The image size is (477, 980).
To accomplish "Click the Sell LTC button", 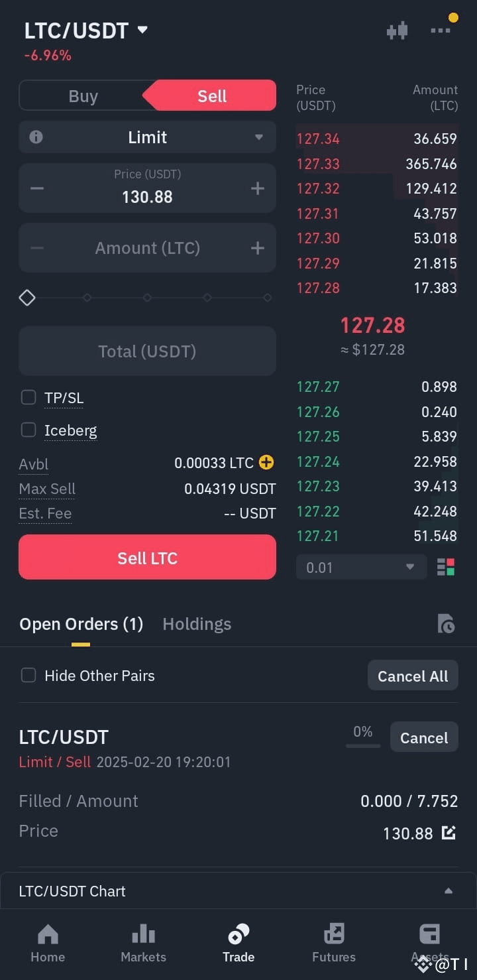I will 147,558.
